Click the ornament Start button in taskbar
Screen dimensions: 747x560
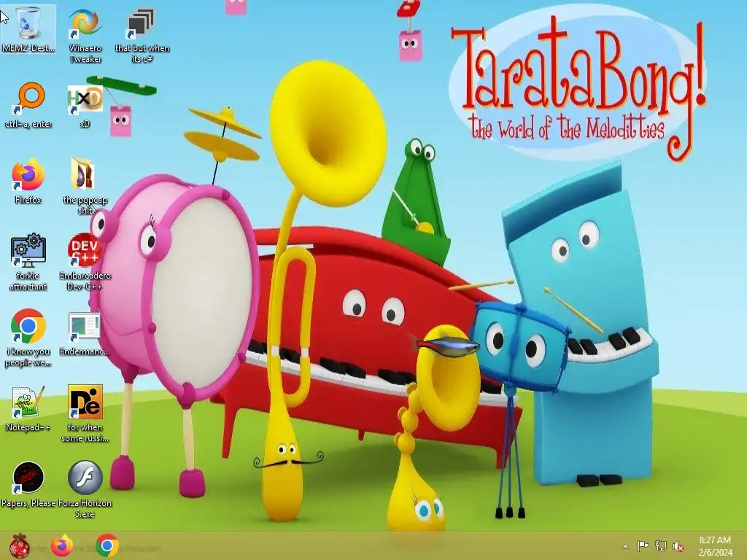point(19,546)
